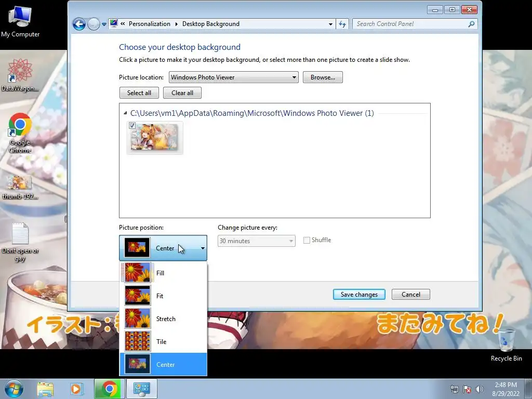Click the Desktop Background breadcrumb
532x399 pixels.
211,24
